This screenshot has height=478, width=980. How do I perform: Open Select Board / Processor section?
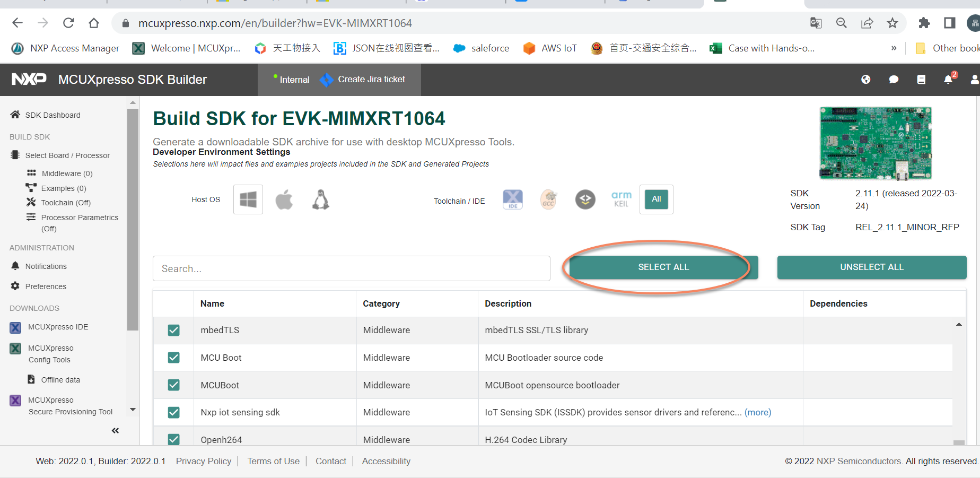[67, 155]
